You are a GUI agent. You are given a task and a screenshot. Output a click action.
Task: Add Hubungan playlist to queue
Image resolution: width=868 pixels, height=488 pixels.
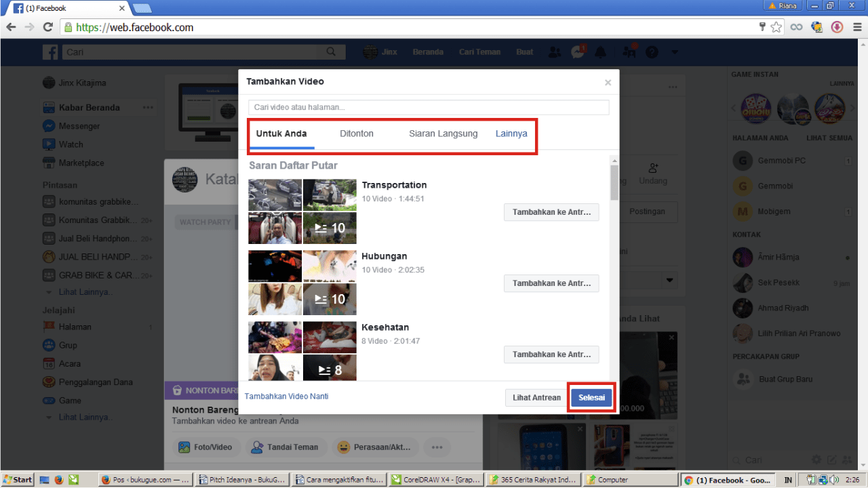(x=551, y=283)
